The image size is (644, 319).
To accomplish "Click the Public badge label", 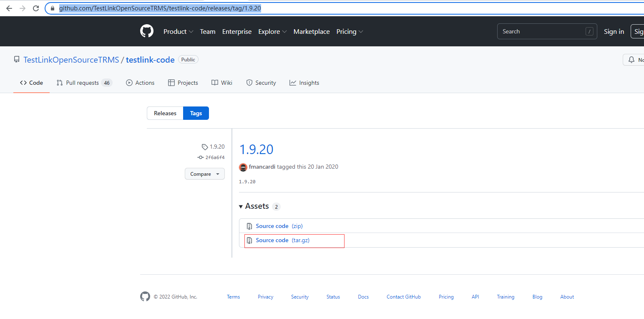I will [x=188, y=60].
